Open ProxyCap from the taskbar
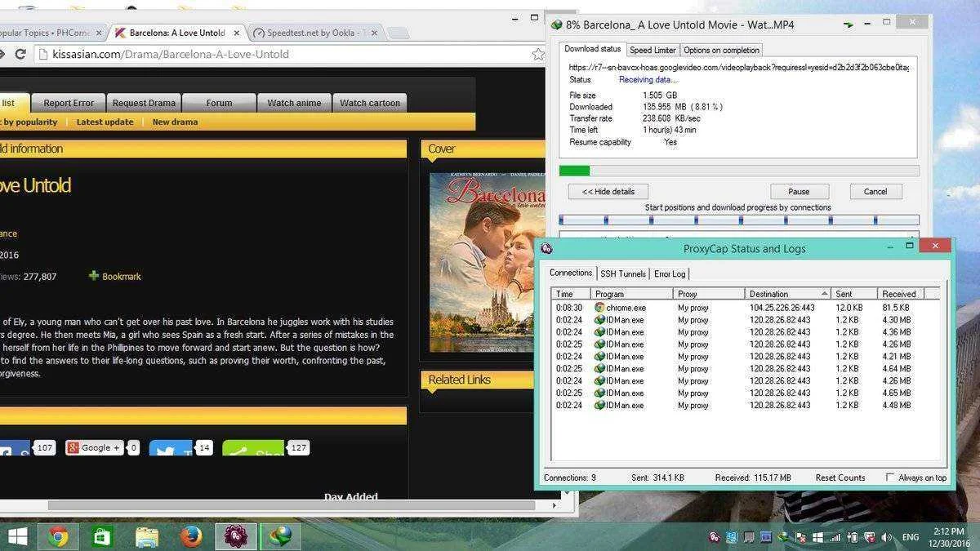This screenshot has height=551, width=980. coord(236,536)
